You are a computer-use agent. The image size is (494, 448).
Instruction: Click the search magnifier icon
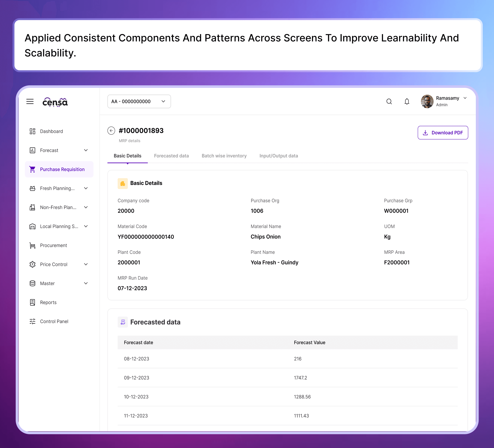point(389,101)
